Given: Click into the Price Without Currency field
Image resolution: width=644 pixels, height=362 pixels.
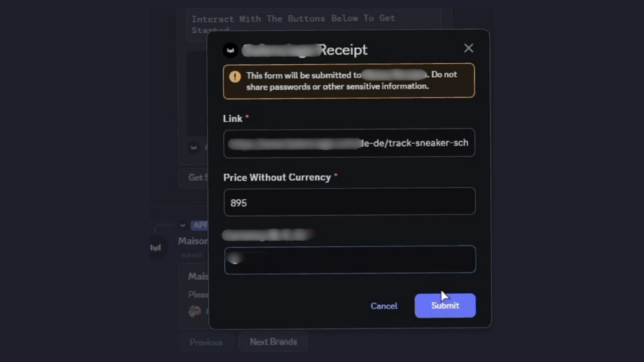Looking at the screenshot, I should click(349, 201).
